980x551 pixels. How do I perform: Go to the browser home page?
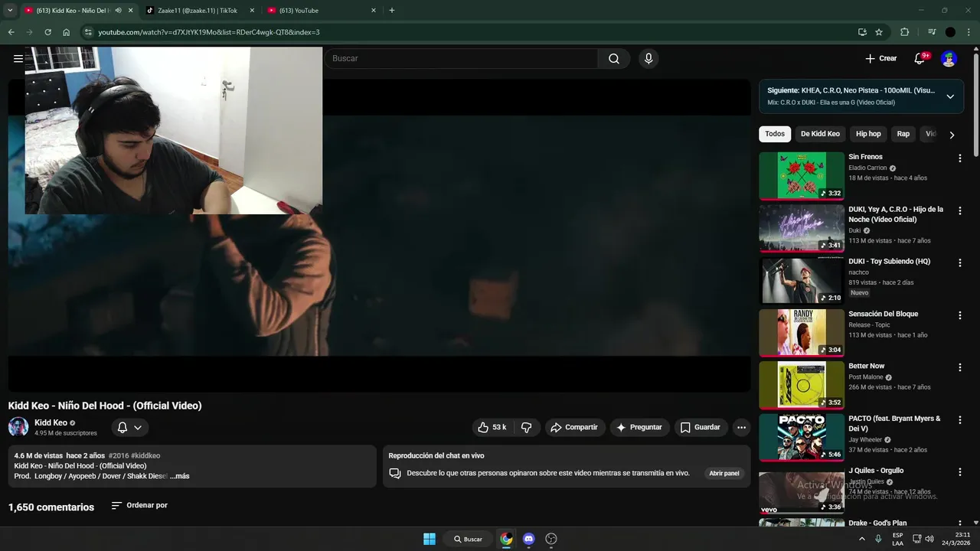coord(67,32)
